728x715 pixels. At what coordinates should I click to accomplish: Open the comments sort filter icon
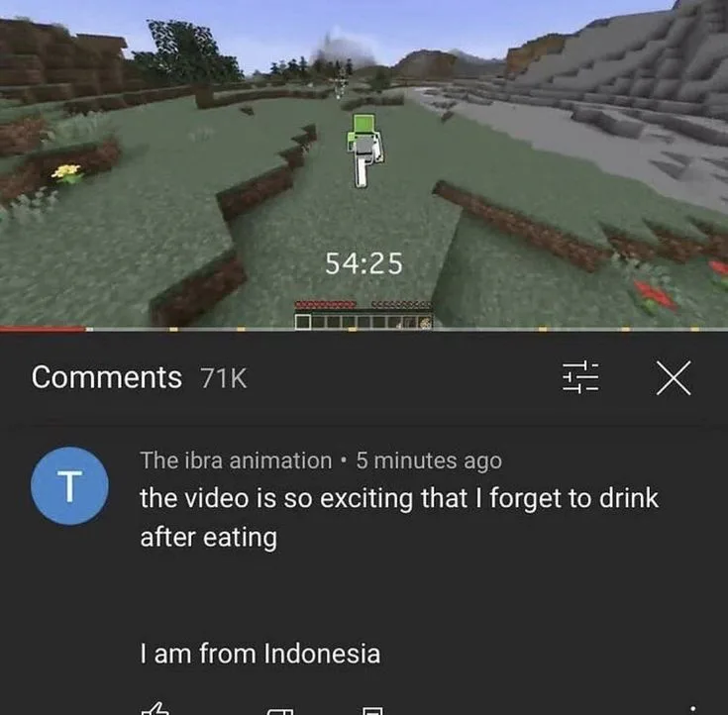(580, 377)
